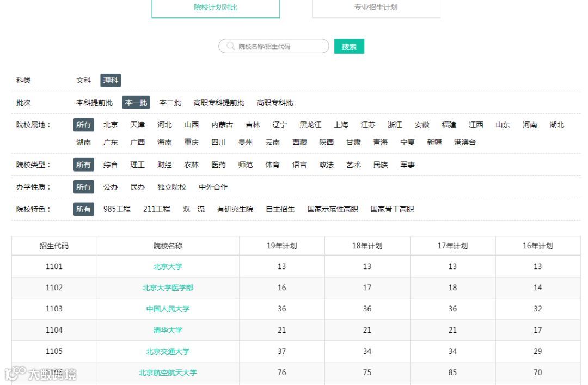This screenshot has height=385, width=588.
Task: Choose the 高职专科提前批 batch
Action: pos(219,102)
